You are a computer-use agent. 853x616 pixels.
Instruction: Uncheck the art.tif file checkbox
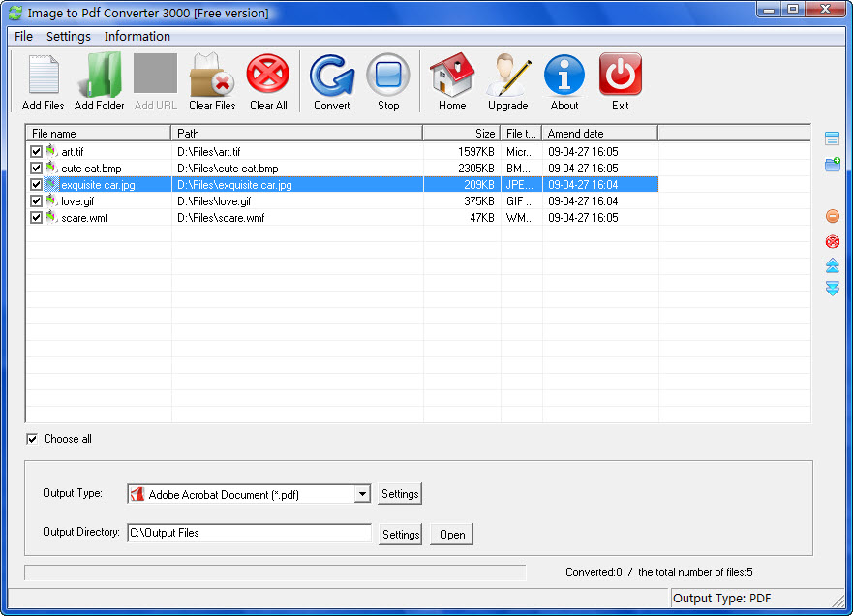(x=37, y=152)
